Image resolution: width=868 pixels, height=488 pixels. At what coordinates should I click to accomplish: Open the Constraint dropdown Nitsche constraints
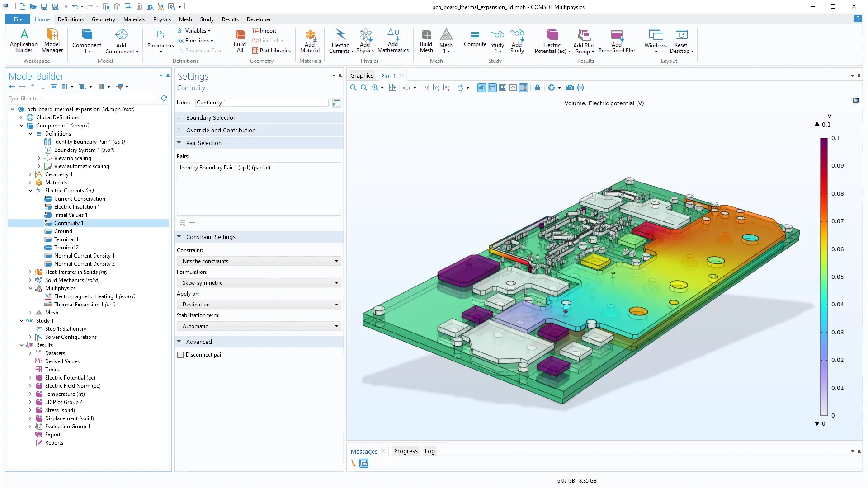pos(259,261)
